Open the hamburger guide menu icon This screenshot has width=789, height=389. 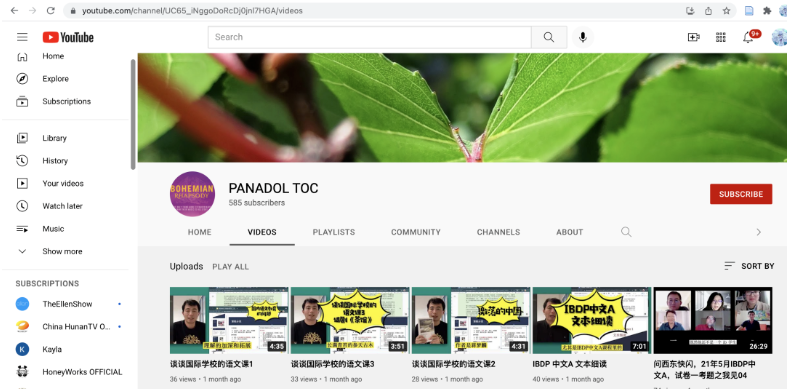22,37
